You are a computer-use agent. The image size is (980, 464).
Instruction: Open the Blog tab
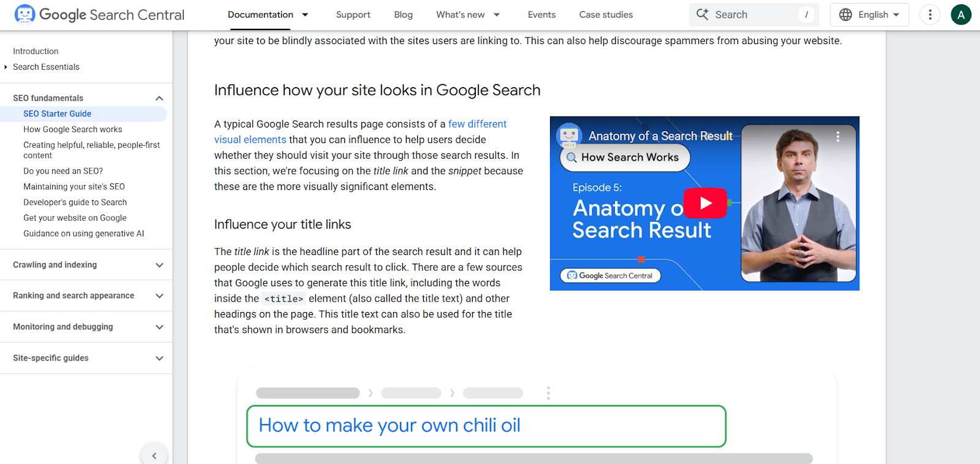403,15
